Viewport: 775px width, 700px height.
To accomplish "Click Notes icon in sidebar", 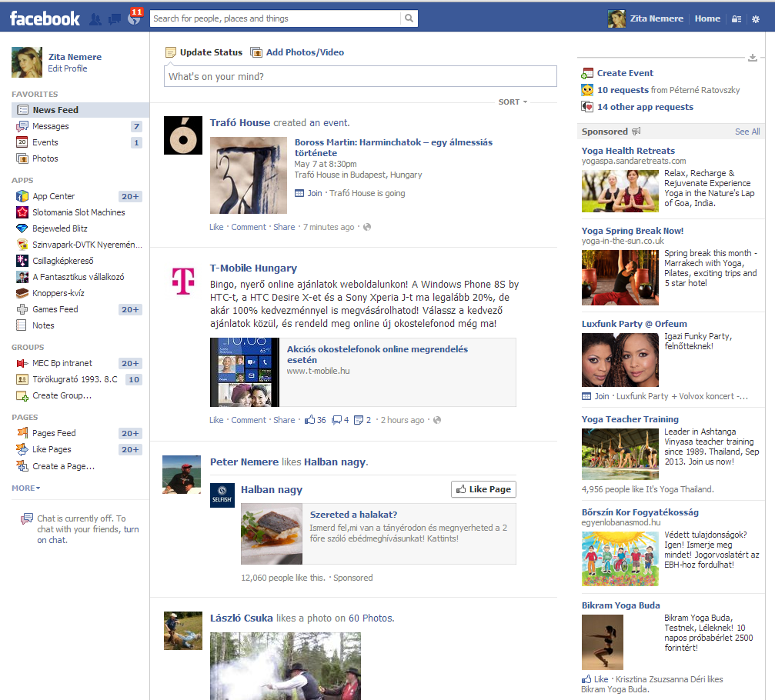I will (x=22, y=325).
